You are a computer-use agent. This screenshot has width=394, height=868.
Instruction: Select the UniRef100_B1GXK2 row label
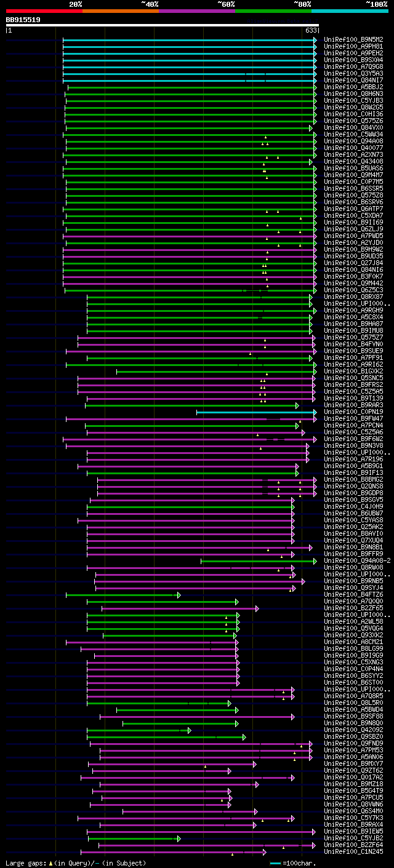[355, 372]
